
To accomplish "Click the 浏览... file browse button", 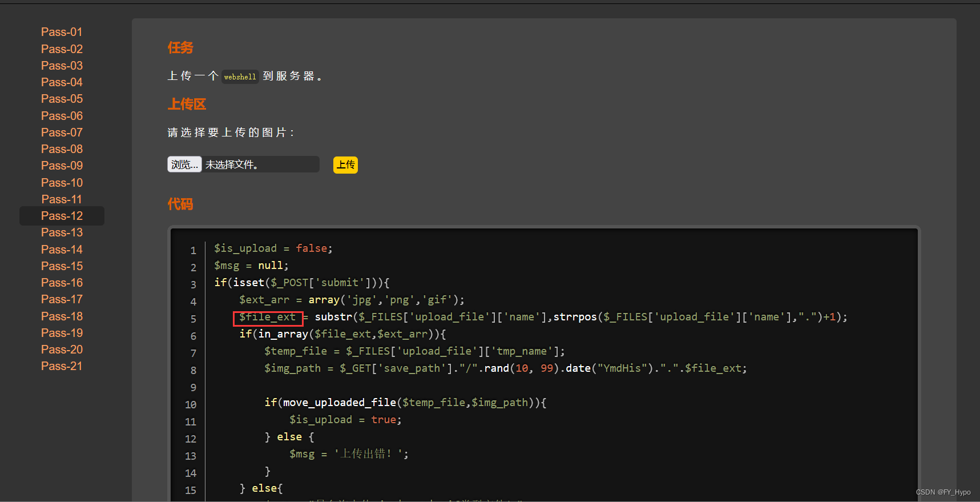I will [184, 164].
